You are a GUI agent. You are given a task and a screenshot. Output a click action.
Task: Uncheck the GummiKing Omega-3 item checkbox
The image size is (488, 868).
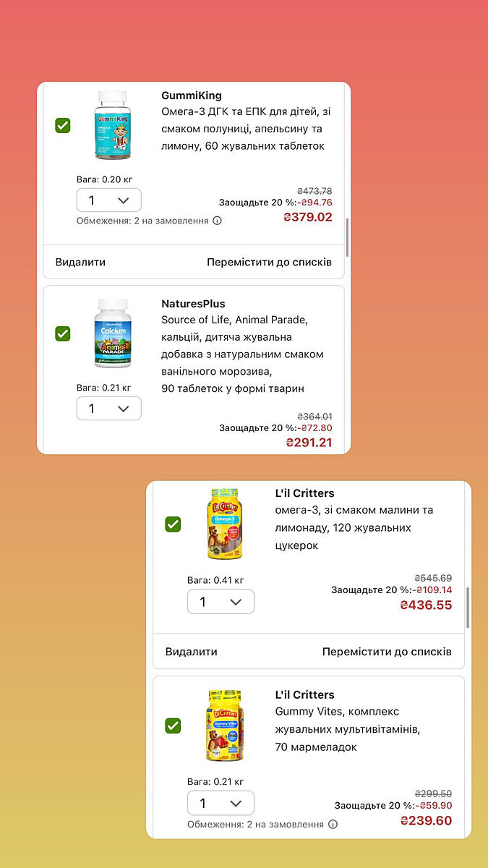(x=63, y=125)
